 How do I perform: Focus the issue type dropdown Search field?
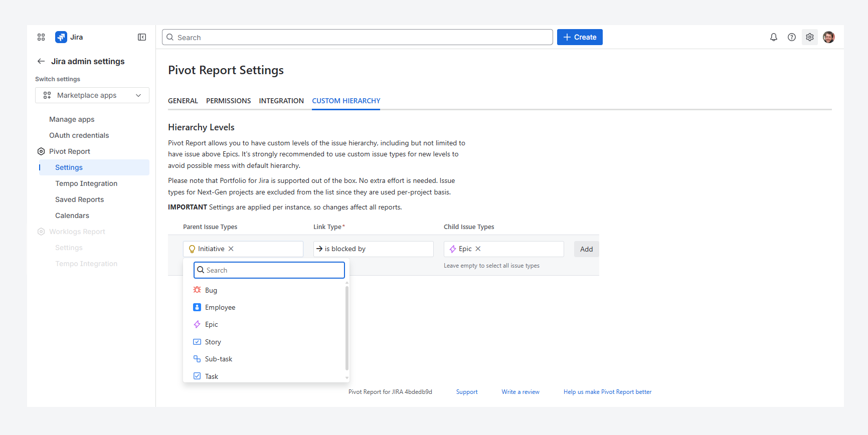269,270
